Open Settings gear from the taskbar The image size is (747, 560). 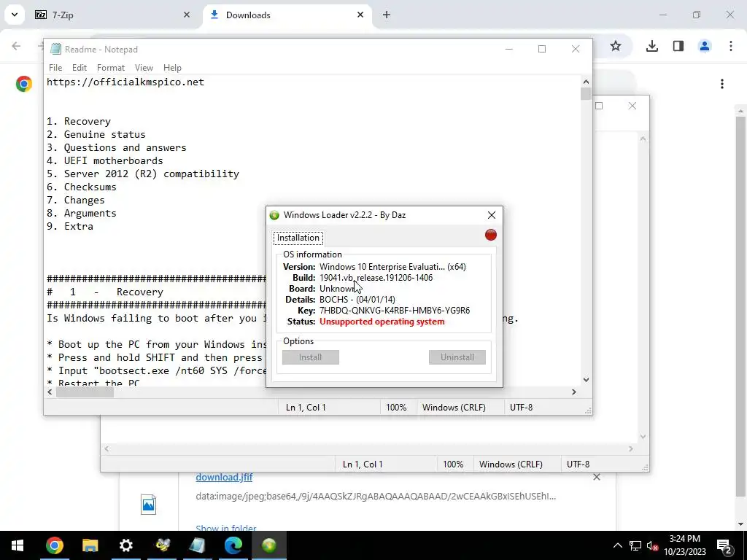125,545
